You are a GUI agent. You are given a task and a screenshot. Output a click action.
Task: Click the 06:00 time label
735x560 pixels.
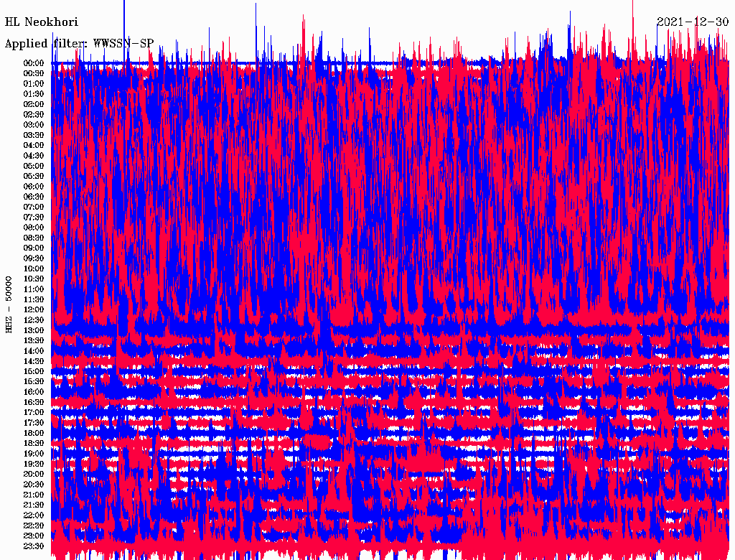[34, 187]
